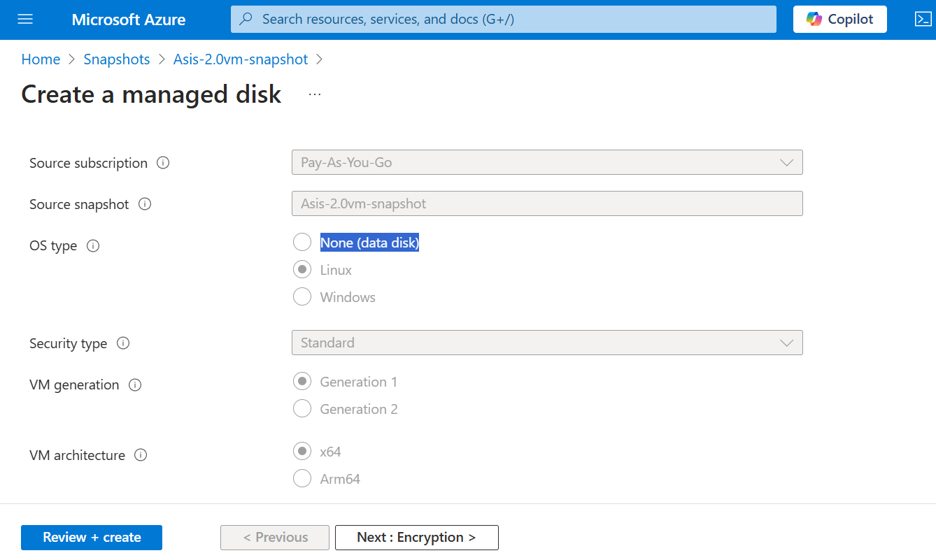View the Source subscription info tooltip
Image resolution: width=936 pixels, height=560 pixels.
click(162, 163)
